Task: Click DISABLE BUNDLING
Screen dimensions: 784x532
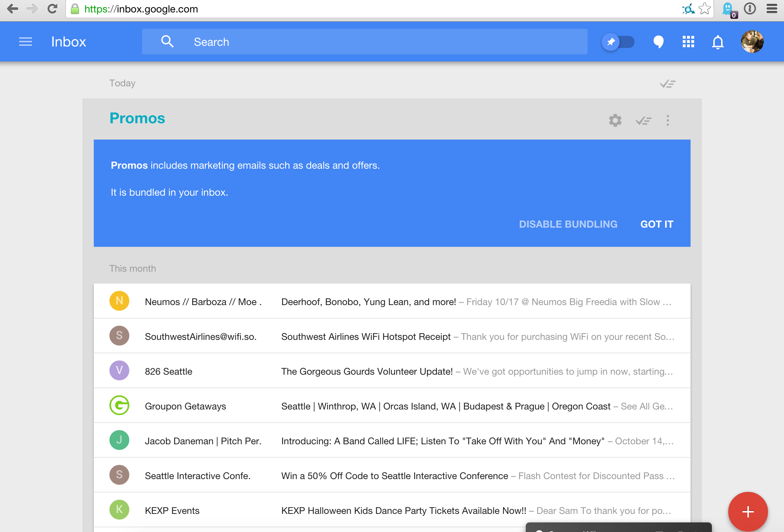Action: pos(568,224)
